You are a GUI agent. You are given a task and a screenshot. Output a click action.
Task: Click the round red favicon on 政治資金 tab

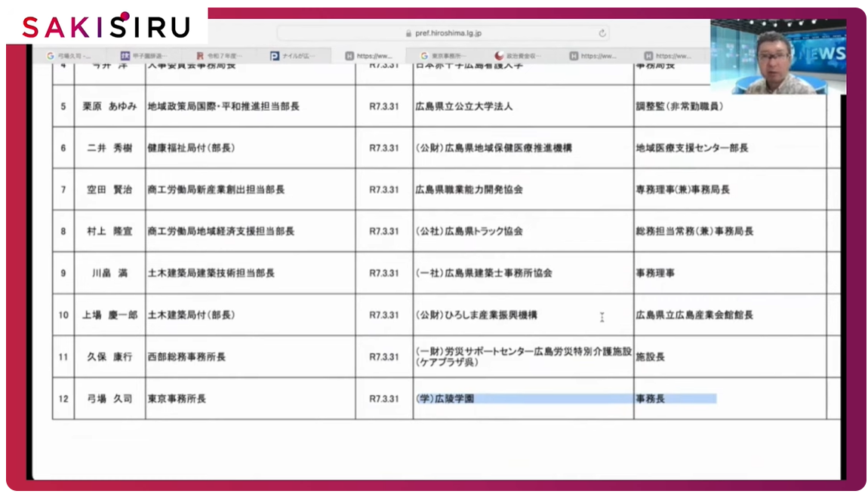(x=499, y=56)
